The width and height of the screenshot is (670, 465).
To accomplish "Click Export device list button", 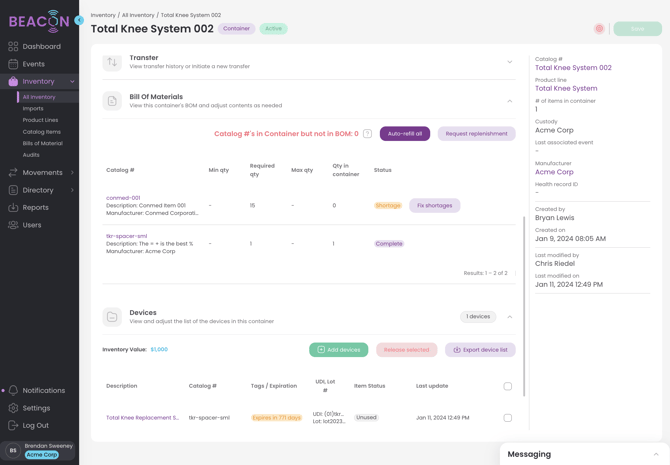I will click(x=480, y=350).
